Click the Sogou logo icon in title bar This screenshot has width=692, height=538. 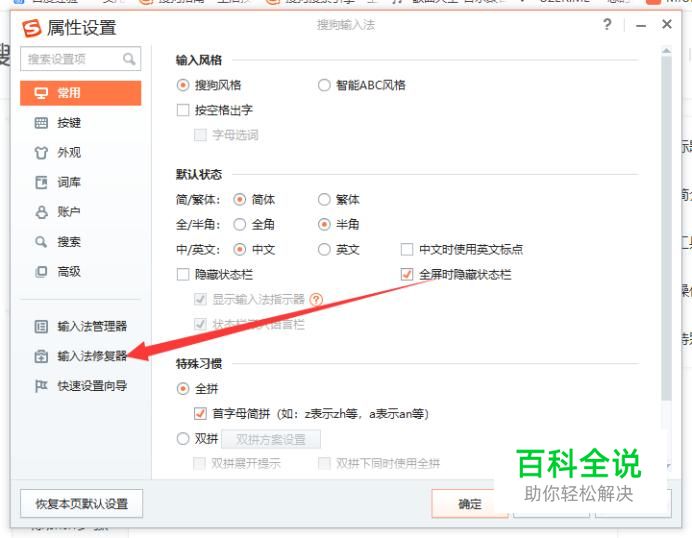click(x=32, y=28)
